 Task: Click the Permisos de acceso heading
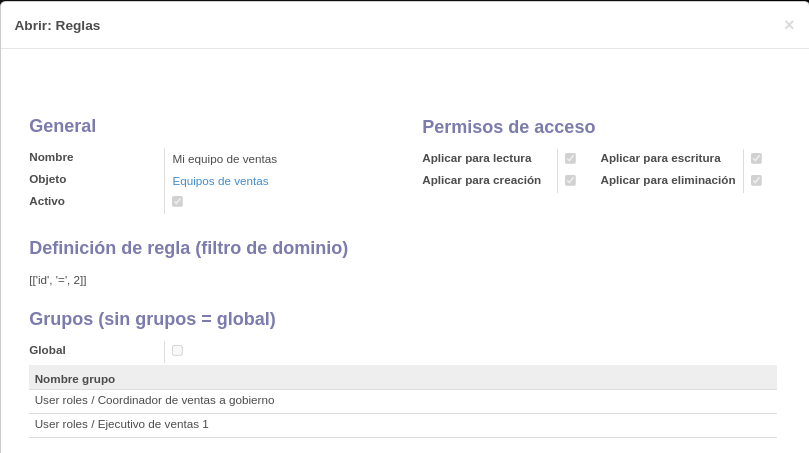point(508,127)
